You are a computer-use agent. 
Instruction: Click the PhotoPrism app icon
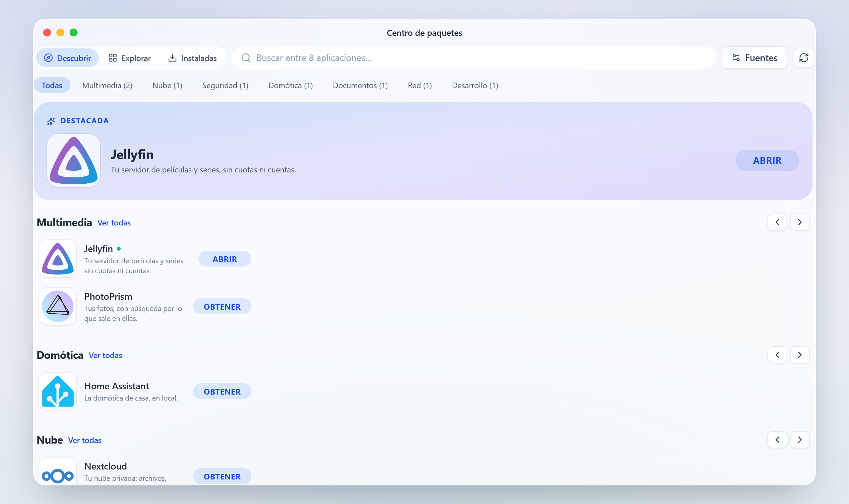(58, 306)
